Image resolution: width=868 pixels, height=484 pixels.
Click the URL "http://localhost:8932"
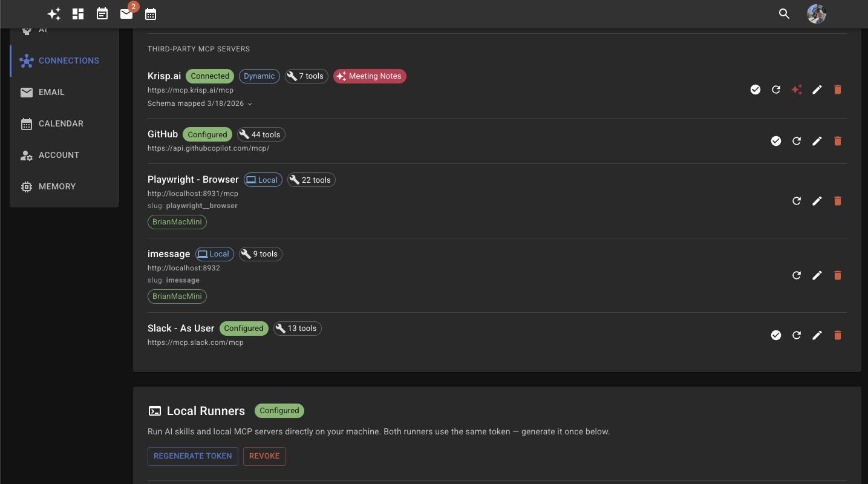point(184,268)
